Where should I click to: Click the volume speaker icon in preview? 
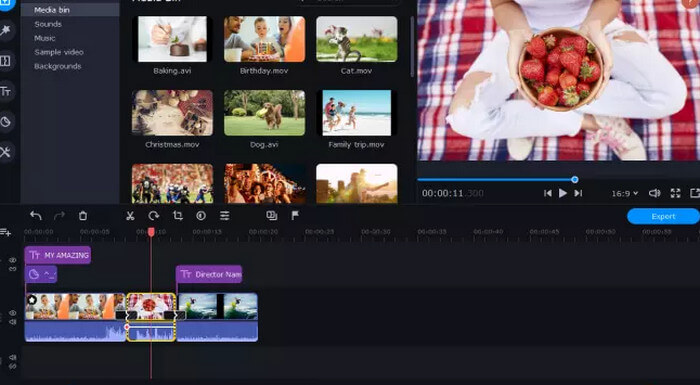click(654, 193)
